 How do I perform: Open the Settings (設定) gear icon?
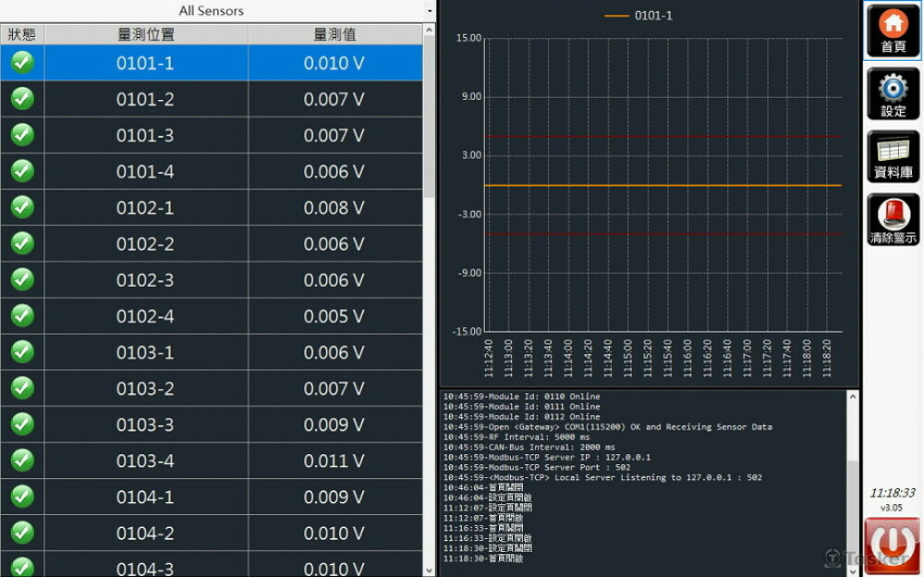click(893, 93)
